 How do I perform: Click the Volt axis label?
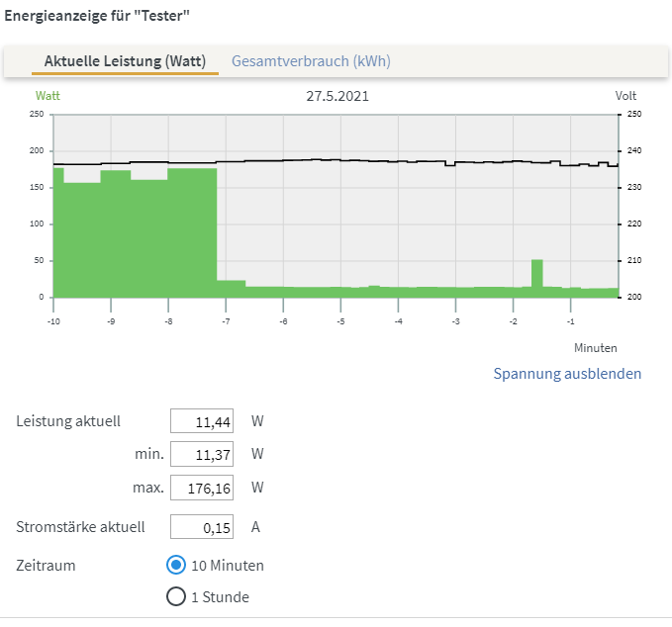625,96
